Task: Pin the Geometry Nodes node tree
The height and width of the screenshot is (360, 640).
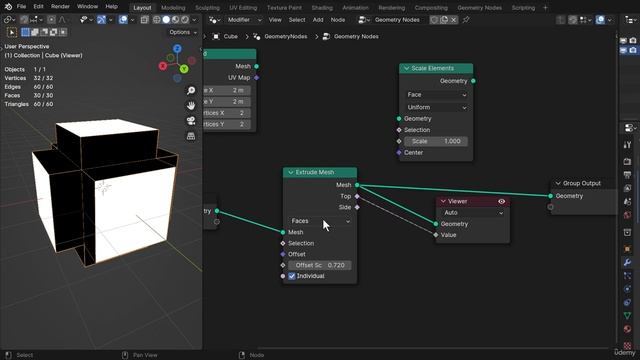Action: 466,20
